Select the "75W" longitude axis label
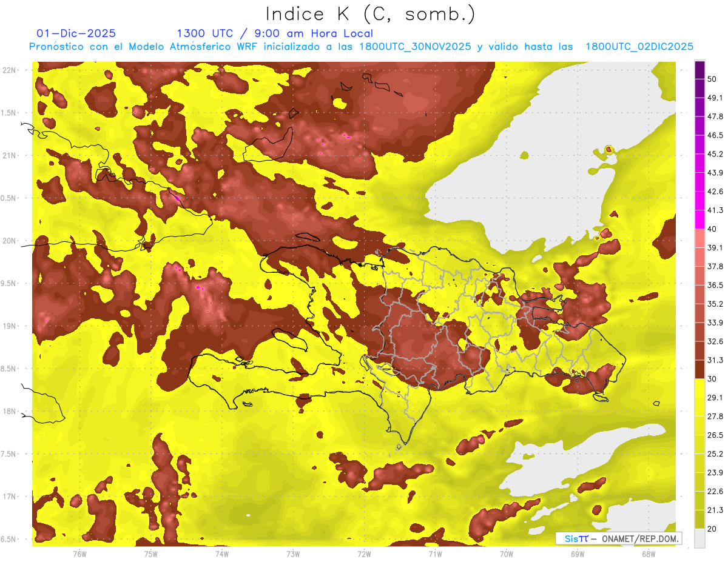 pos(151,554)
